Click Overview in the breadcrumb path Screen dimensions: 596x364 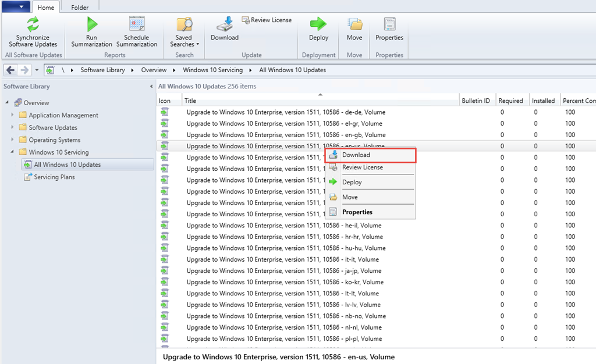154,70
